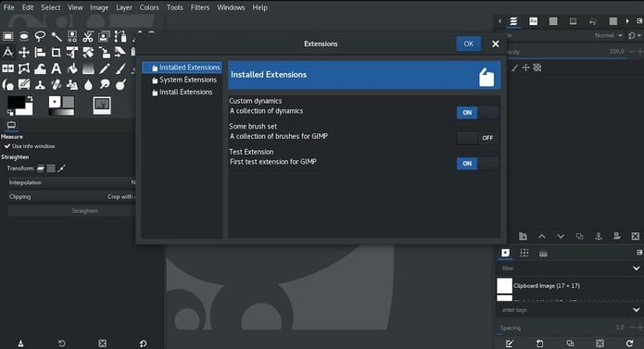Select the Foreground Select tool
This screenshot has height=349, width=644.
point(104,36)
